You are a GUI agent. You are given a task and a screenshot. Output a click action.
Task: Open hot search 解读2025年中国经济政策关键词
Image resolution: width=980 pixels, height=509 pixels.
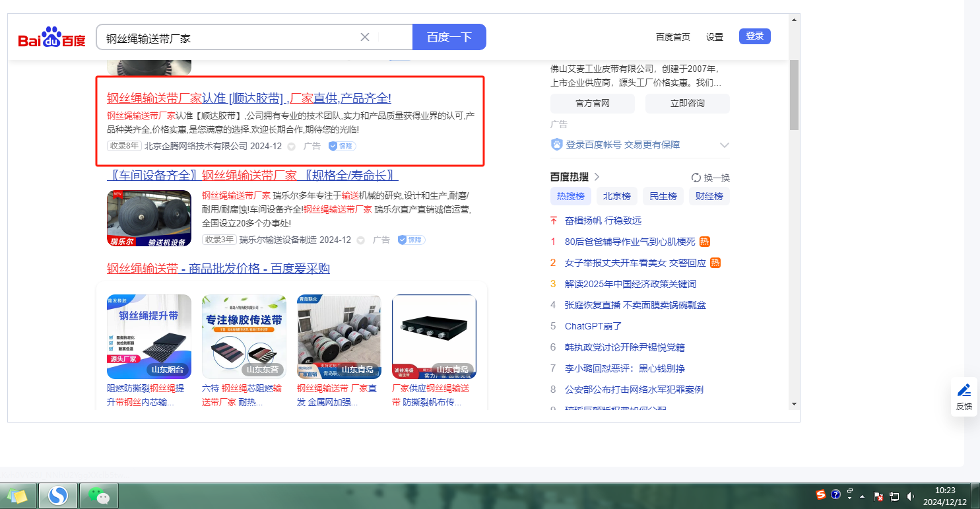630,284
